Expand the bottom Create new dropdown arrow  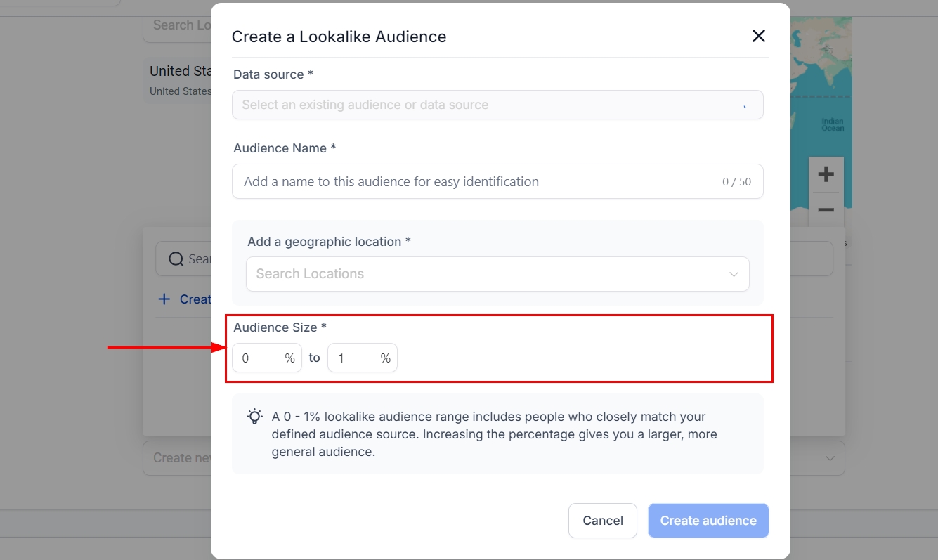click(830, 458)
